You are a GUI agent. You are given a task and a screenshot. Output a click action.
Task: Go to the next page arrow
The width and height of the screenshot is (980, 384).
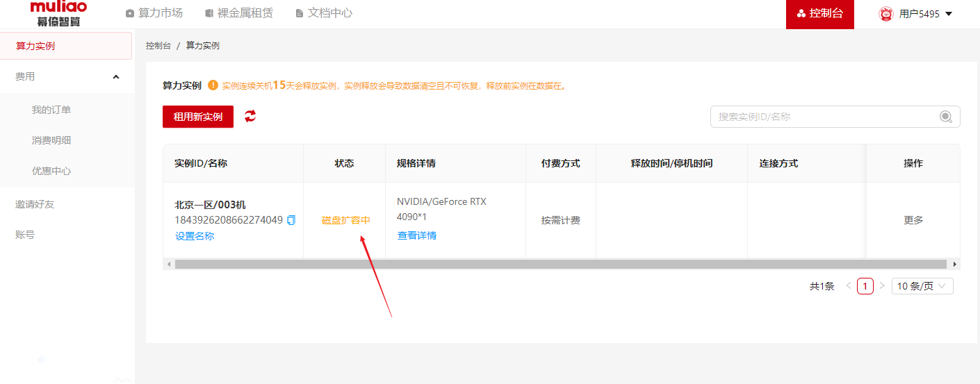point(882,286)
